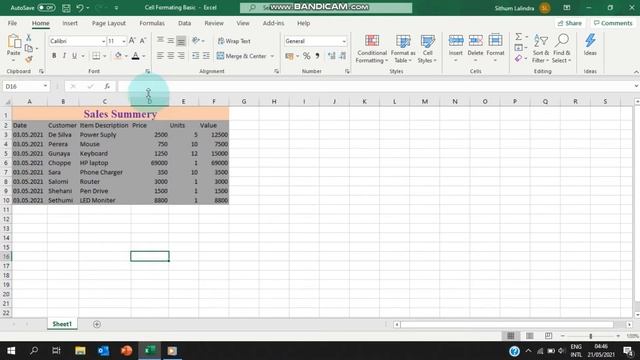The width and height of the screenshot is (640, 360).
Task: Click the Save icon in title bar
Action: (x=66, y=7)
